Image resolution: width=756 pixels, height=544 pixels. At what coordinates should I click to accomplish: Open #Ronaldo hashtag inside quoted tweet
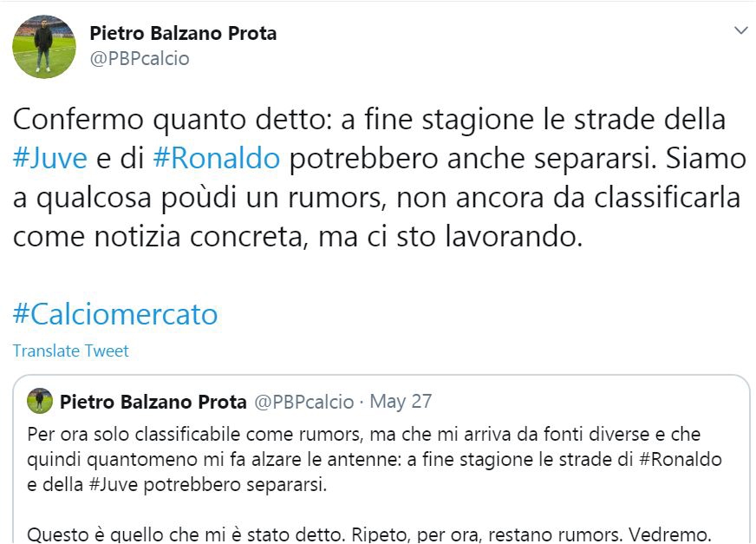[680, 459]
